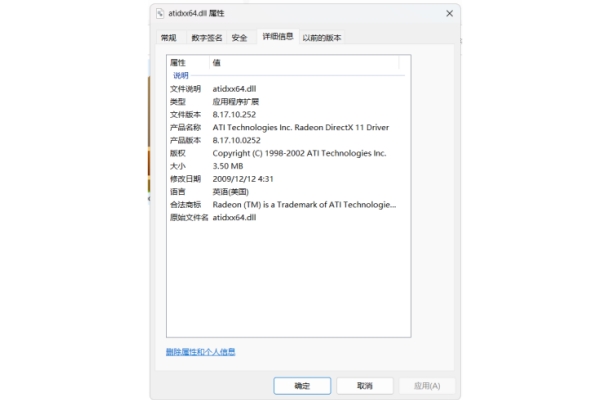This screenshot has height=400, width=600.
Task: Select the 安全 tab
Action: (239, 38)
